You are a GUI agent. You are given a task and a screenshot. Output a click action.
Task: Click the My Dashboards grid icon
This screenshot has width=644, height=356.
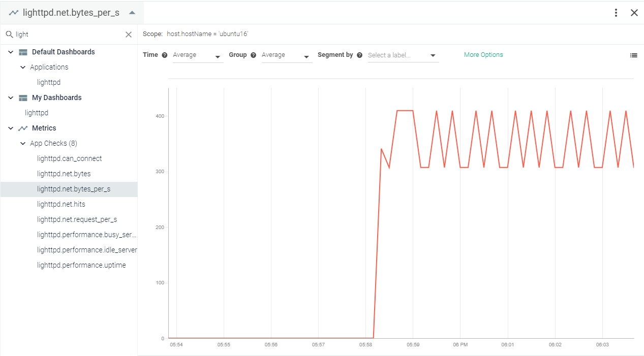(x=23, y=98)
